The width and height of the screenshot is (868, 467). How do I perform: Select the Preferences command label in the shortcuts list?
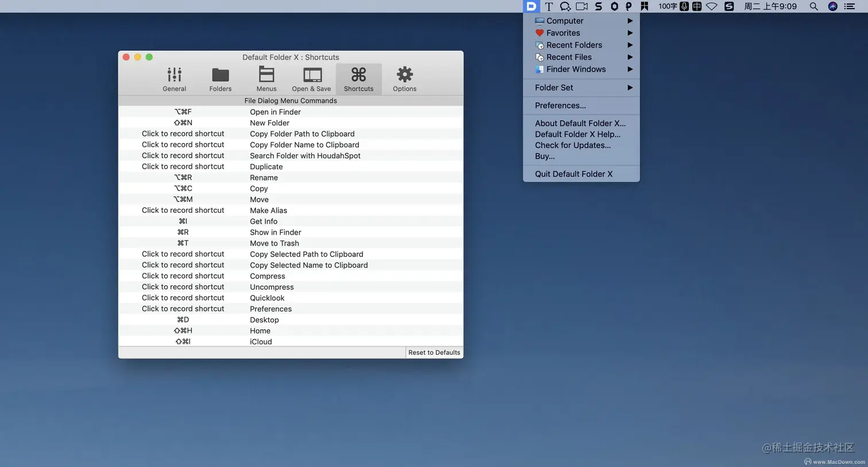tap(271, 309)
